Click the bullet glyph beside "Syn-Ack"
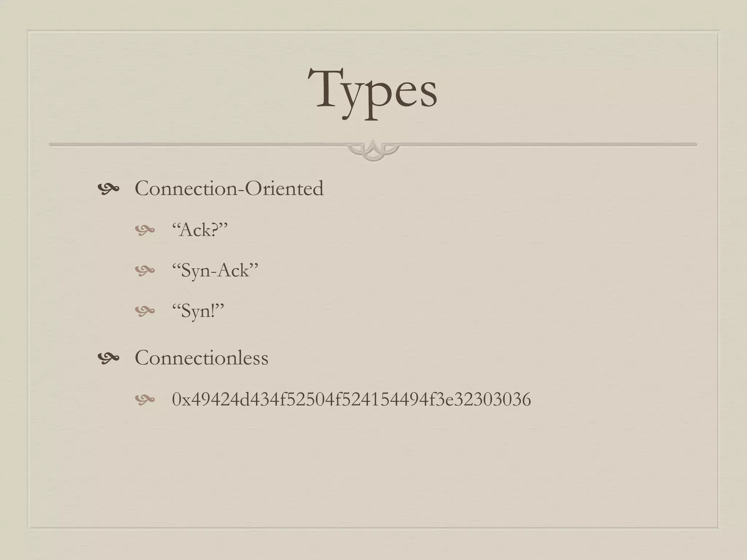 click(145, 271)
